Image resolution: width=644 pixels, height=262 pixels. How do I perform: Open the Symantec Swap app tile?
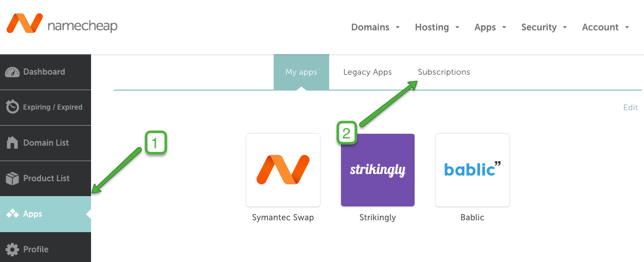283,170
